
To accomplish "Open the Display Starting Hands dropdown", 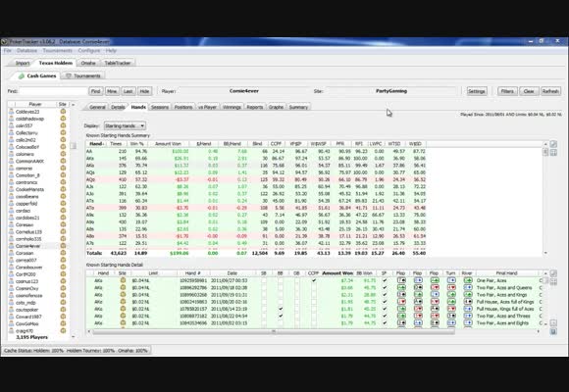I will tap(125, 125).
